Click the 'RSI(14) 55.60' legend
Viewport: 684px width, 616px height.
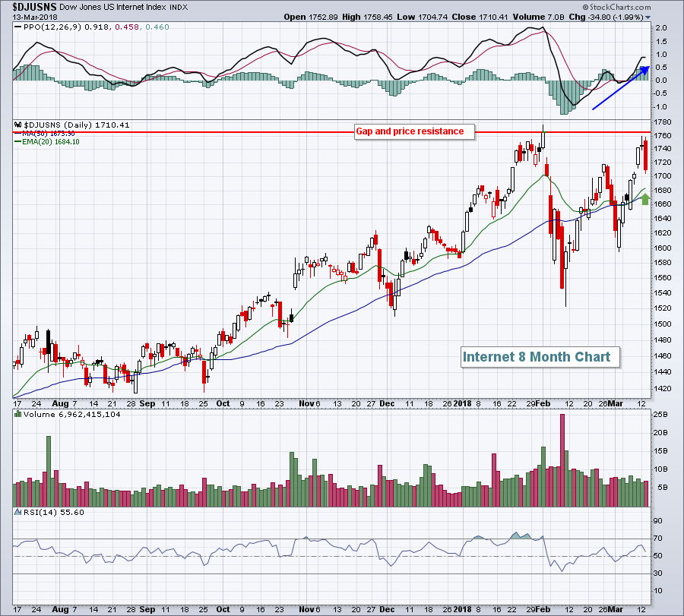point(54,512)
